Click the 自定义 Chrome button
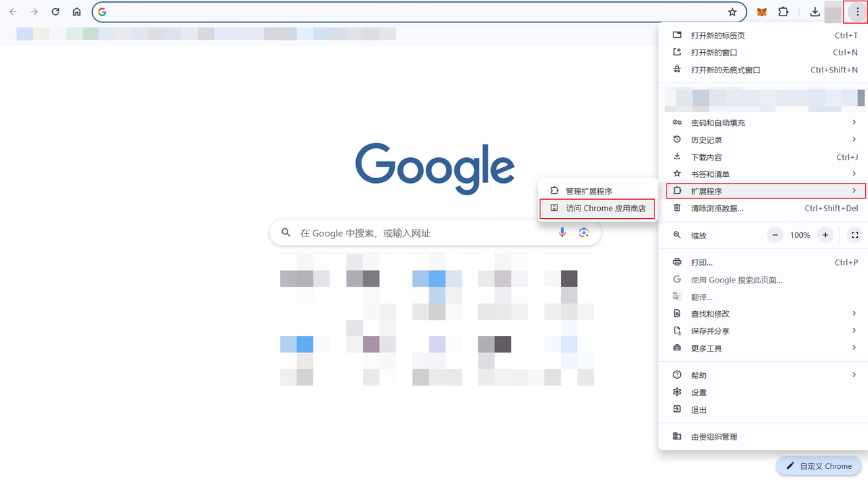The image size is (868, 481). coord(818,466)
